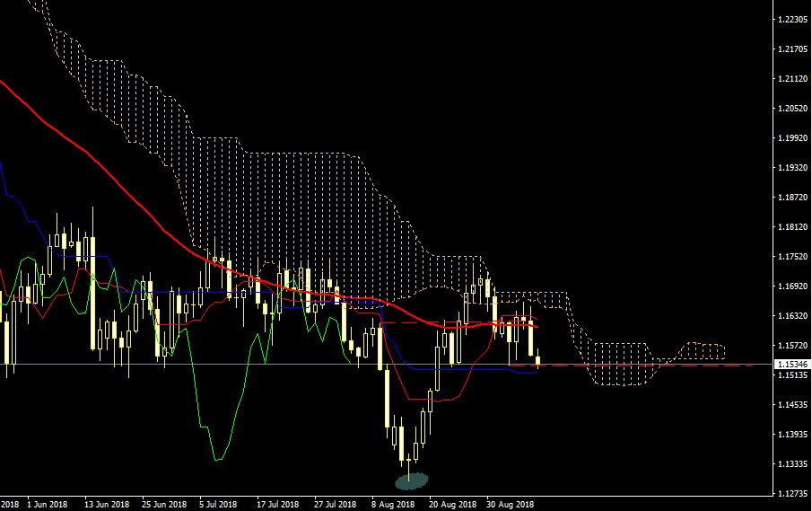Click the 20 Aug 2018 date label
The height and width of the screenshot is (511, 812).
coord(453,504)
